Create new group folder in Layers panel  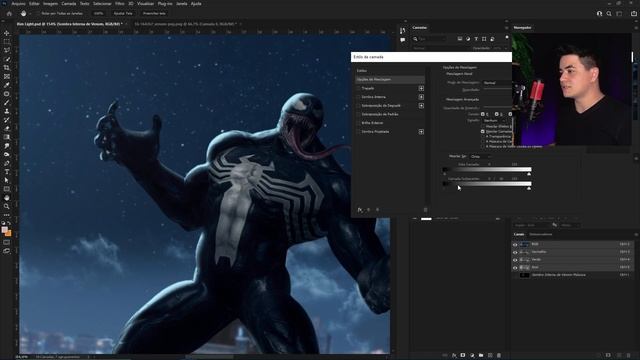[x=481, y=356]
